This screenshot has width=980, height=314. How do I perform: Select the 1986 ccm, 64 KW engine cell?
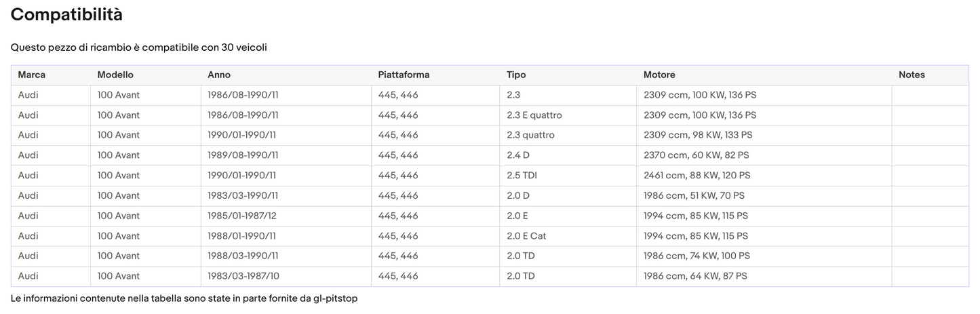click(695, 276)
